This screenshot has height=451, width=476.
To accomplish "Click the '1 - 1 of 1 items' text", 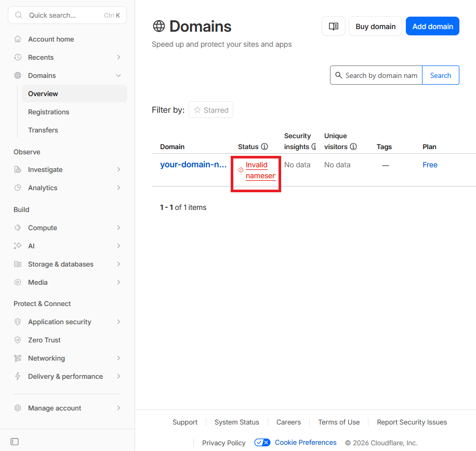I will tap(183, 207).
